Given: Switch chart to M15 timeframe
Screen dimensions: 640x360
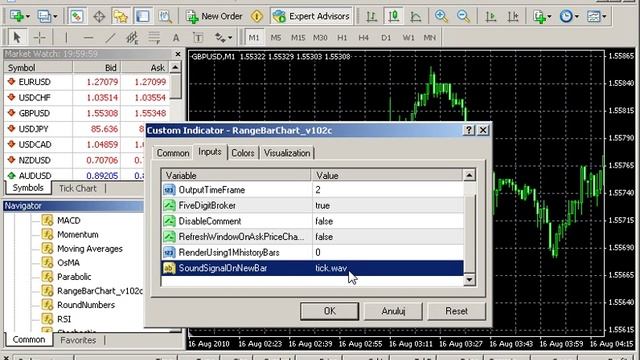Looking at the screenshot, I should coord(298,38).
